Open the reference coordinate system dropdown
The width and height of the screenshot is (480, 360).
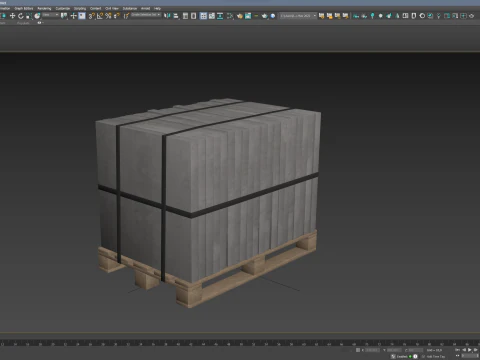pyautogui.click(x=51, y=15)
